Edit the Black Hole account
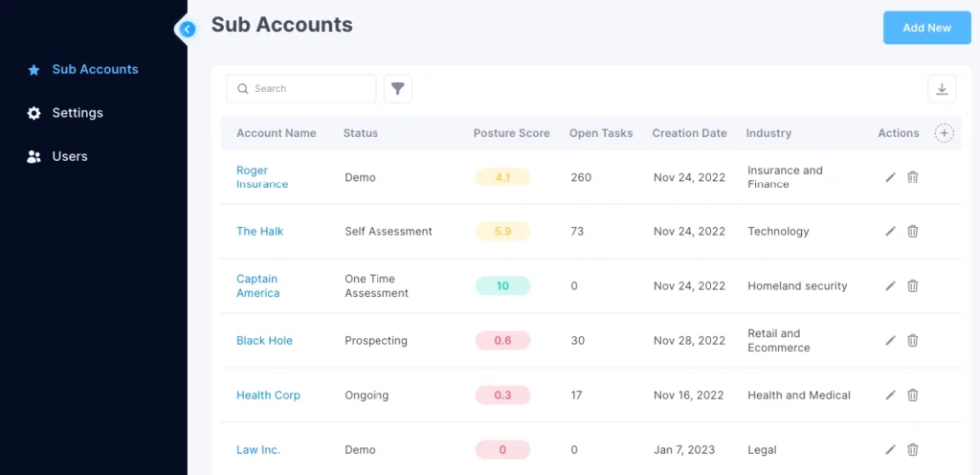The image size is (980, 475). tap(890, 340)
